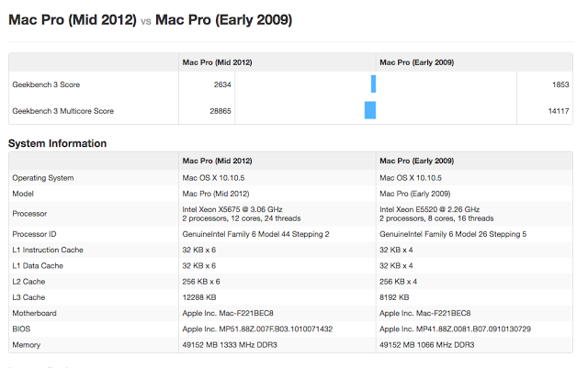
Task: Click the blue Geekbench 3 Score comparison bar
Action: point(374,84)
